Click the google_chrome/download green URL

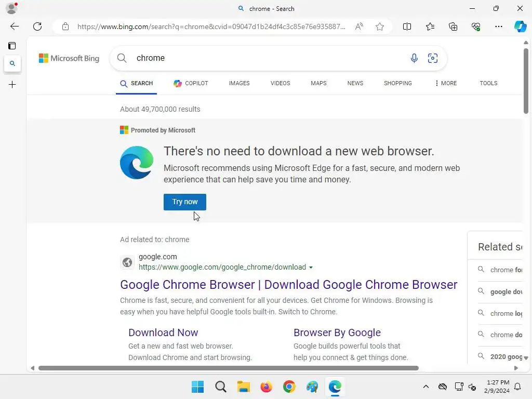pyautogui.click(x=222, y=268)
